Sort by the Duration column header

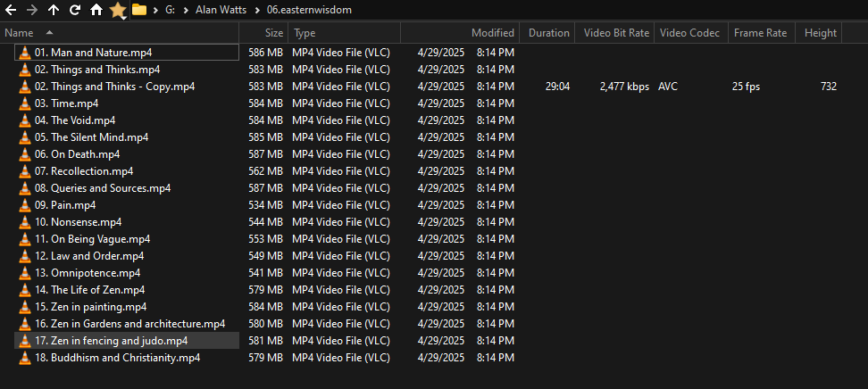(x=548, y=33)
